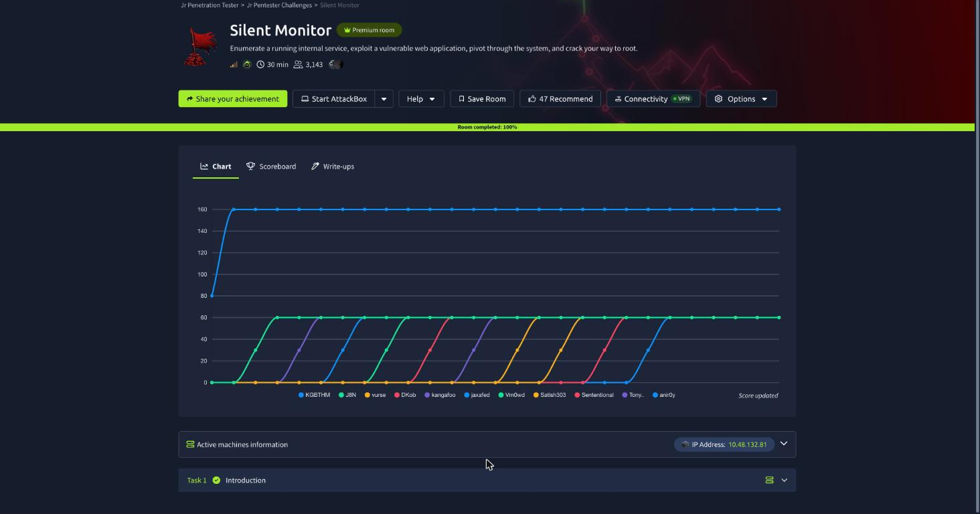The height and width of the screenshot is (514, 980).
Task: Click the crown icon in the Premium room badge
Action: (347, 30)
